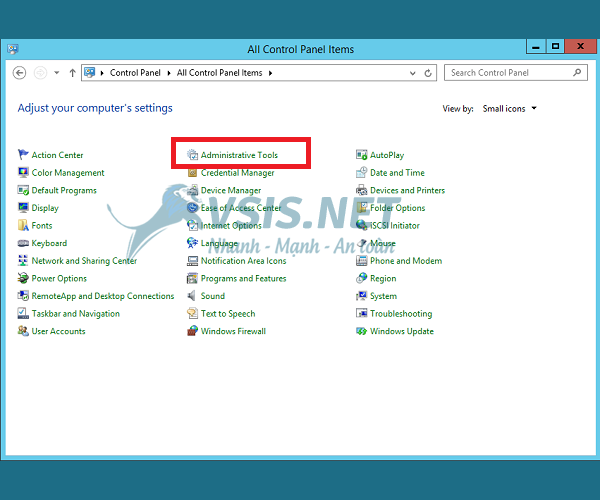Open the Display icon
The height and width of the screenshot is (500, 600).
tap(23, 207)
